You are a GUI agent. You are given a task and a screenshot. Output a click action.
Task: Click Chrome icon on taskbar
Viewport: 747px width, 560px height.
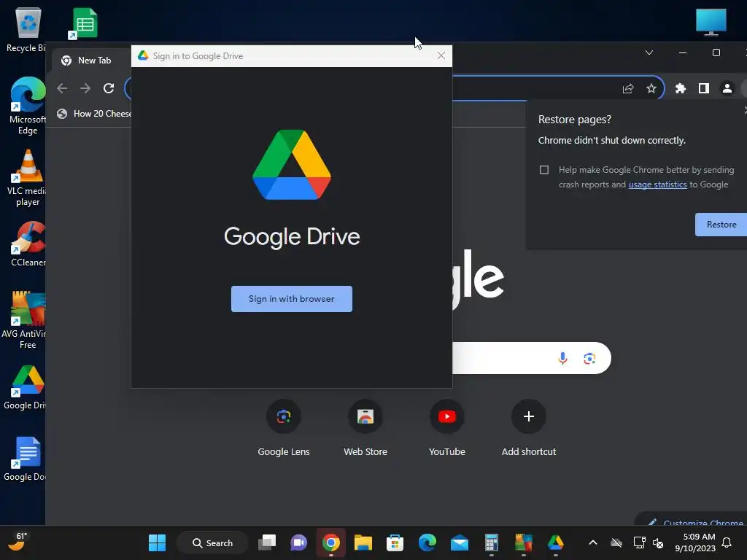(x=331, y=542)
